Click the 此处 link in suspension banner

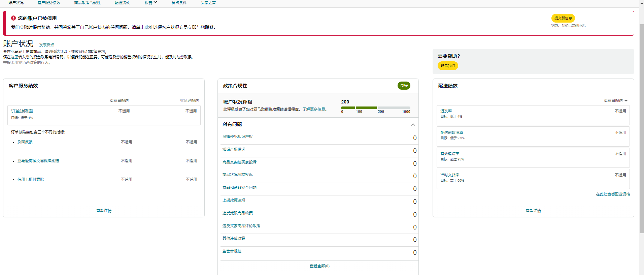(149, 27)
